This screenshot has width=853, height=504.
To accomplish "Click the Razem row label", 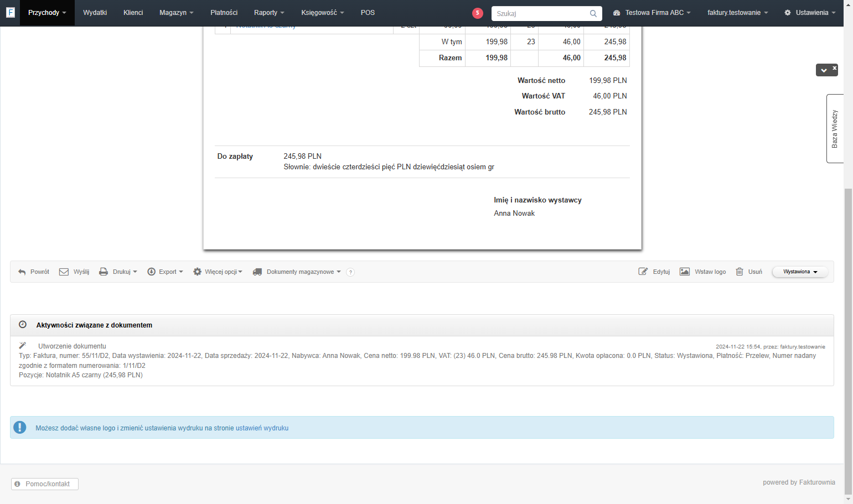I will click(x=450, y=58).
